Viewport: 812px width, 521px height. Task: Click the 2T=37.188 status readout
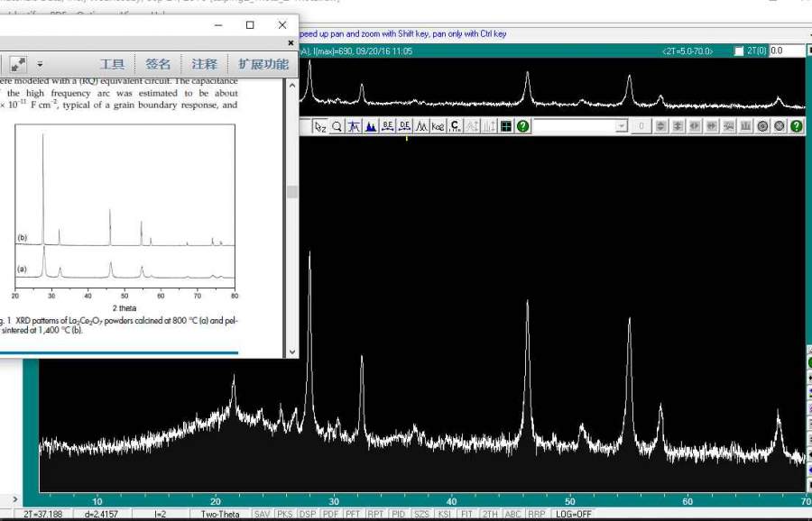point(42,515)
